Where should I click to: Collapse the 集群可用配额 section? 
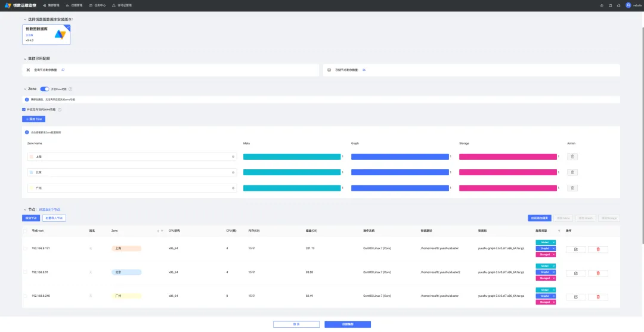(25, 58)
